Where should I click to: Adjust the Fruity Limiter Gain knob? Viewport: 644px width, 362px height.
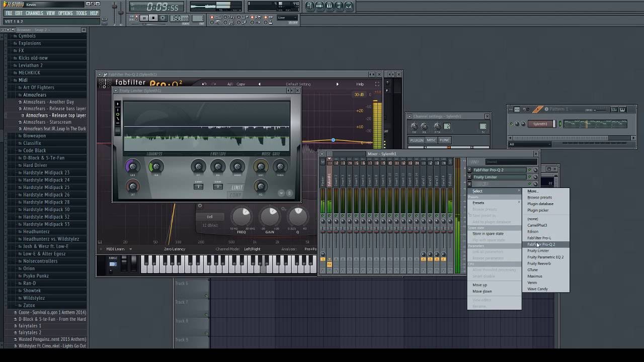132,166
